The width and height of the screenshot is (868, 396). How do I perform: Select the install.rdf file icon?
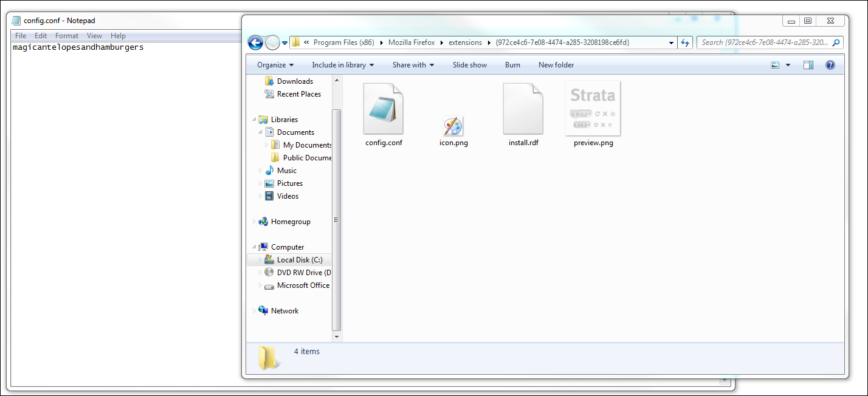(523, 109)
